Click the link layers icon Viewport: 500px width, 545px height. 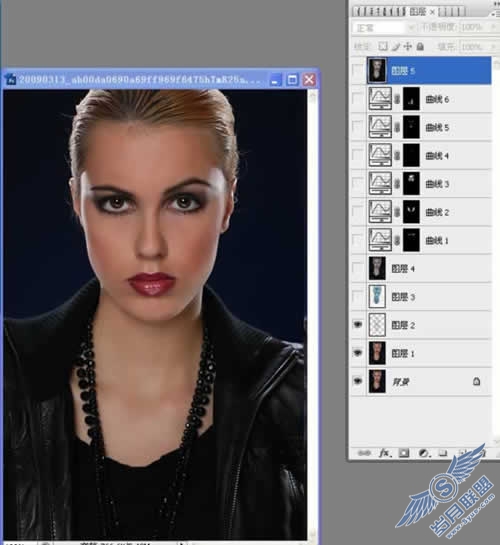click(364, 453)
